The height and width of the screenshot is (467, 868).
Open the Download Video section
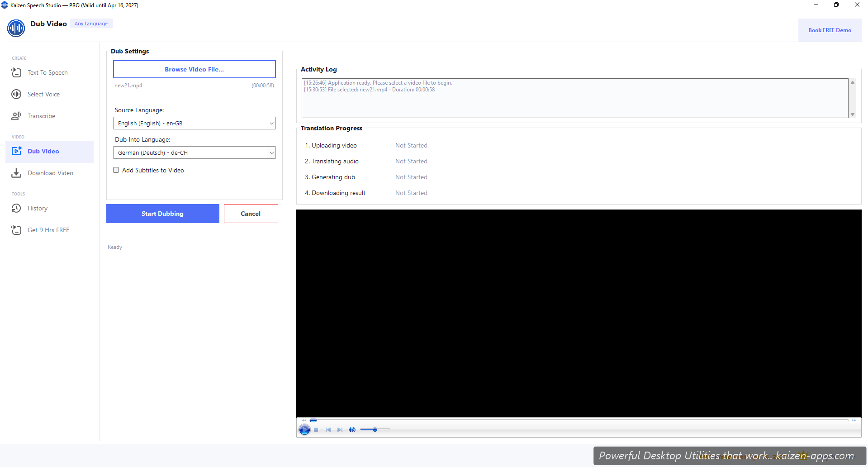[50, 173]
